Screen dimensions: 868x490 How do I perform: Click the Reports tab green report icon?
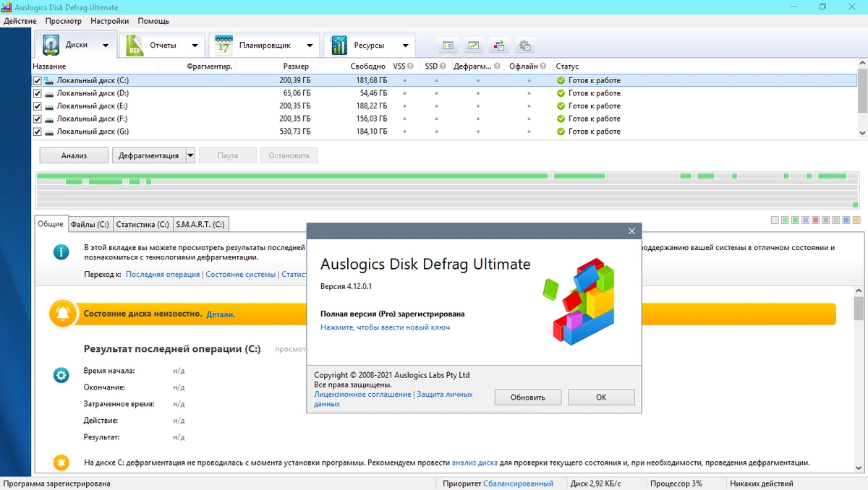click(x=135, y=45)
